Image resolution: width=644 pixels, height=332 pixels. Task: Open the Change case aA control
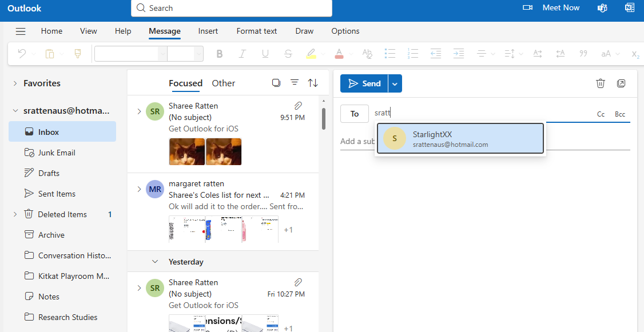pos(606,54)
